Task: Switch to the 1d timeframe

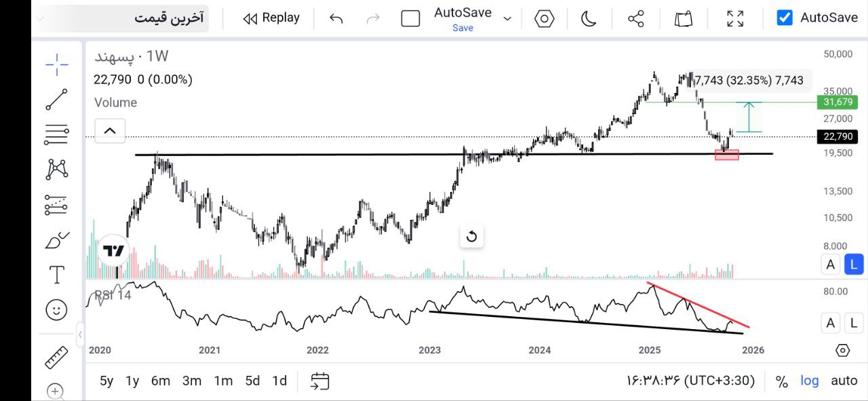Action: tap(279, 381)
